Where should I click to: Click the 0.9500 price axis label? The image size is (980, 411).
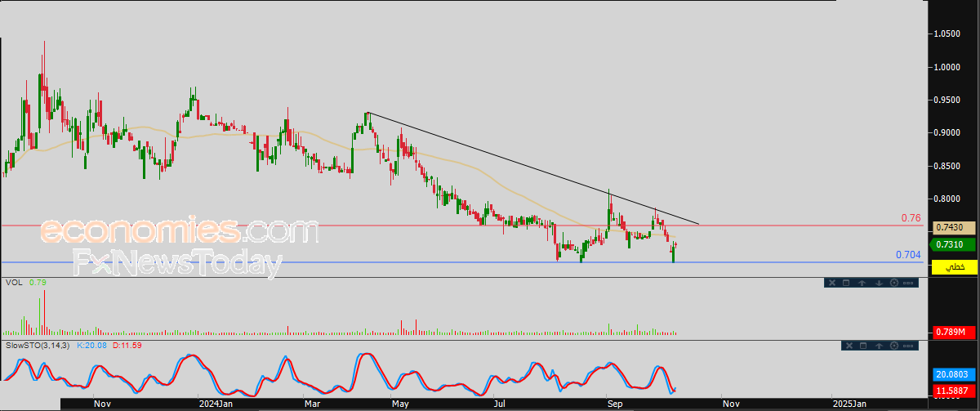click(948, 100)
